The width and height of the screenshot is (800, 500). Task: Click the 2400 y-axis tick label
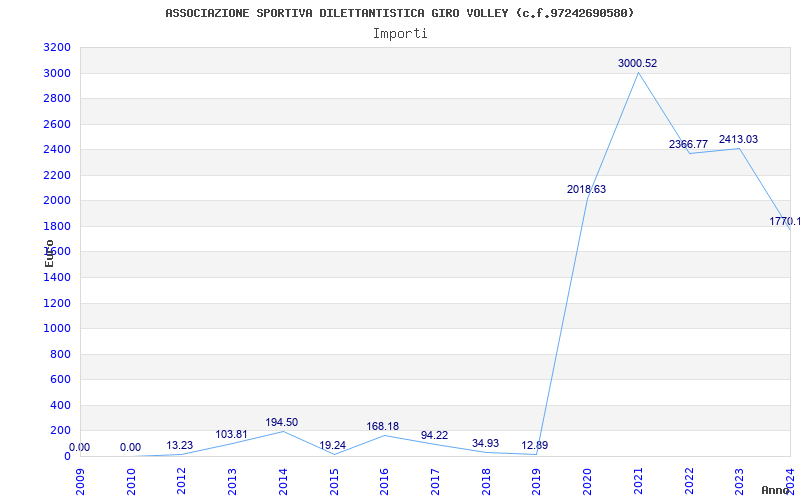57,150
